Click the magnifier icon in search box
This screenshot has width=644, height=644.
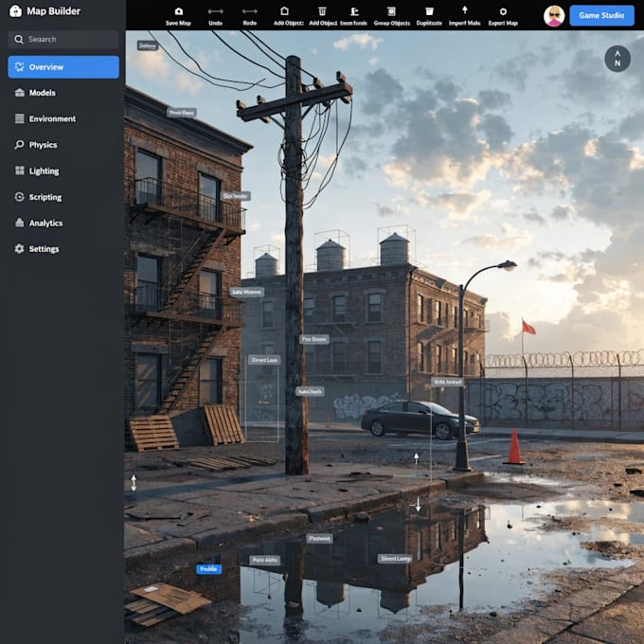tap(19, 40)
